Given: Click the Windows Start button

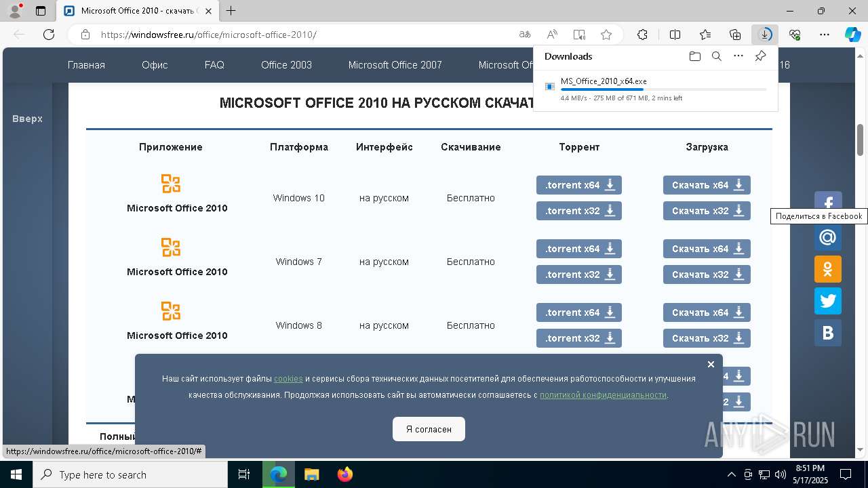Looking at the screenshot, I should coord(16,474).
